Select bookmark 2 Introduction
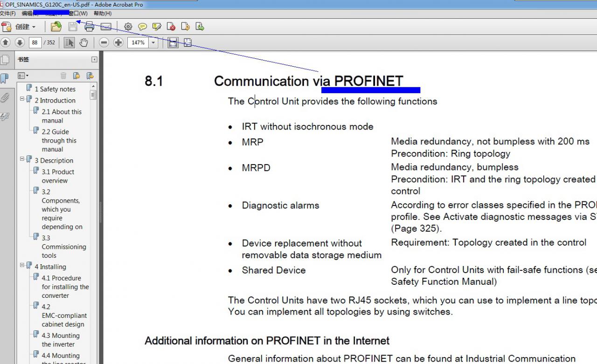Image resolution: width=597 pixels, height=364 pixels. [x=55, y=100]
